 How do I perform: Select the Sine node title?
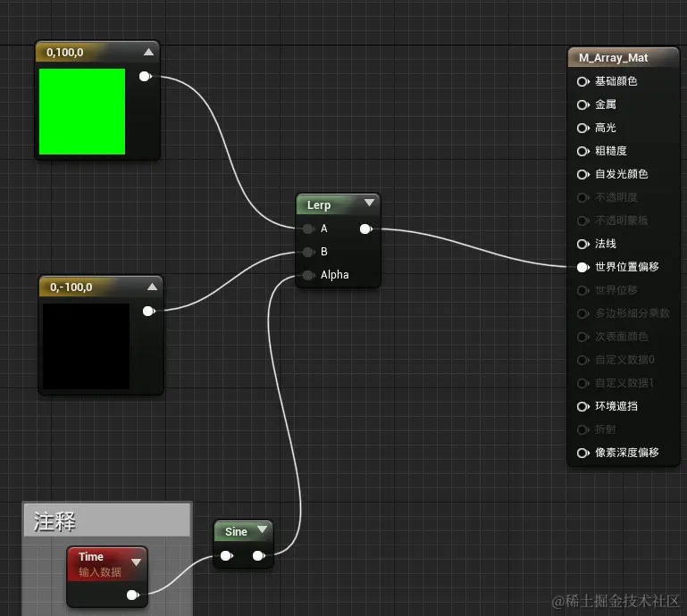(x=236, y=531)
